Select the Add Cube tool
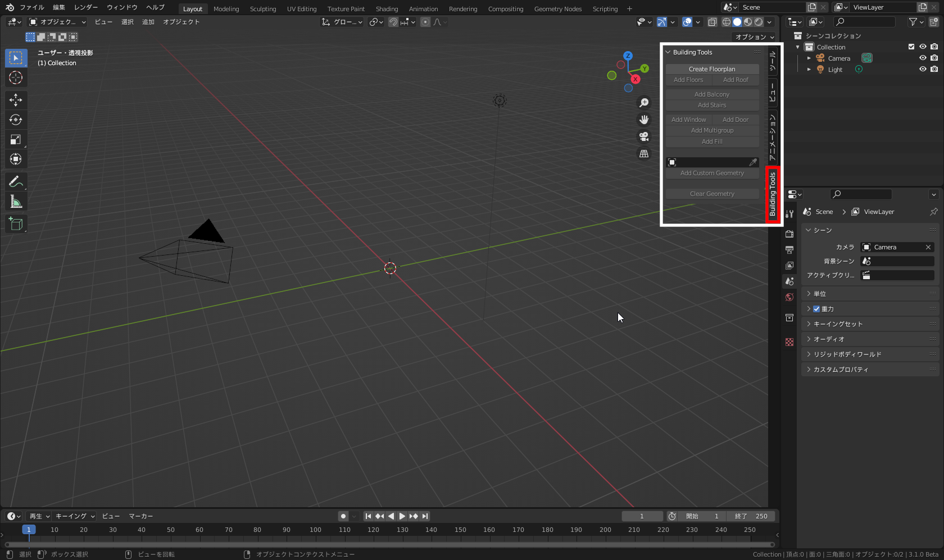 (x=16, y=224)
